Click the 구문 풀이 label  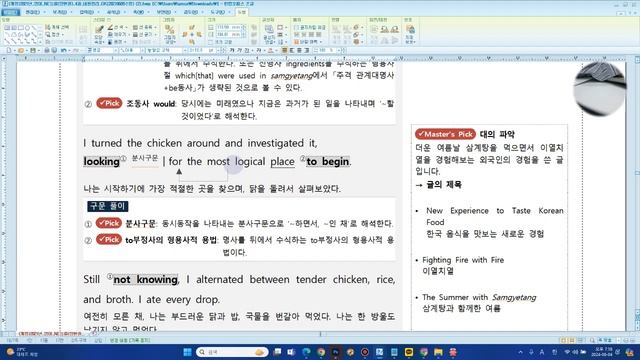(x=108, y=206)
